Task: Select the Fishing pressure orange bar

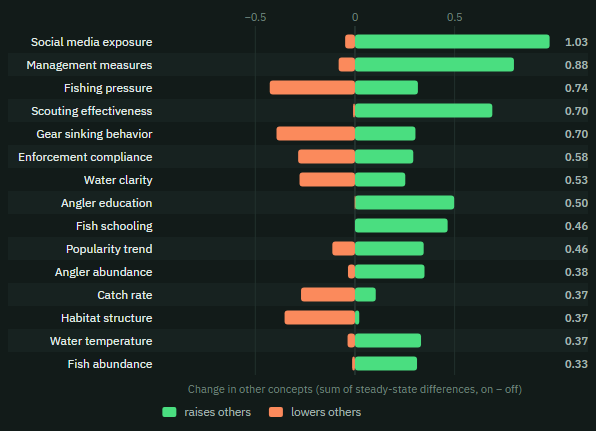Action: point(312,88)
